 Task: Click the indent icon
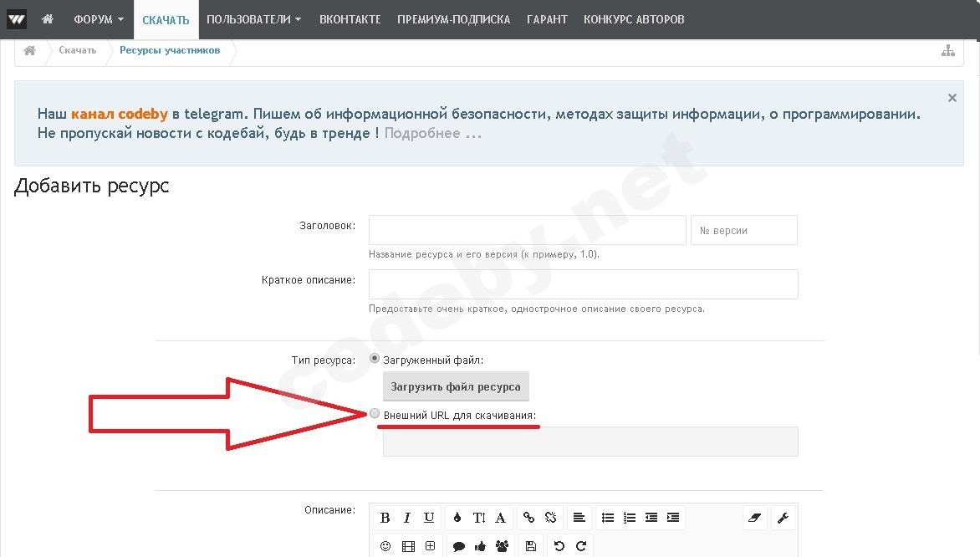point(673,518)
